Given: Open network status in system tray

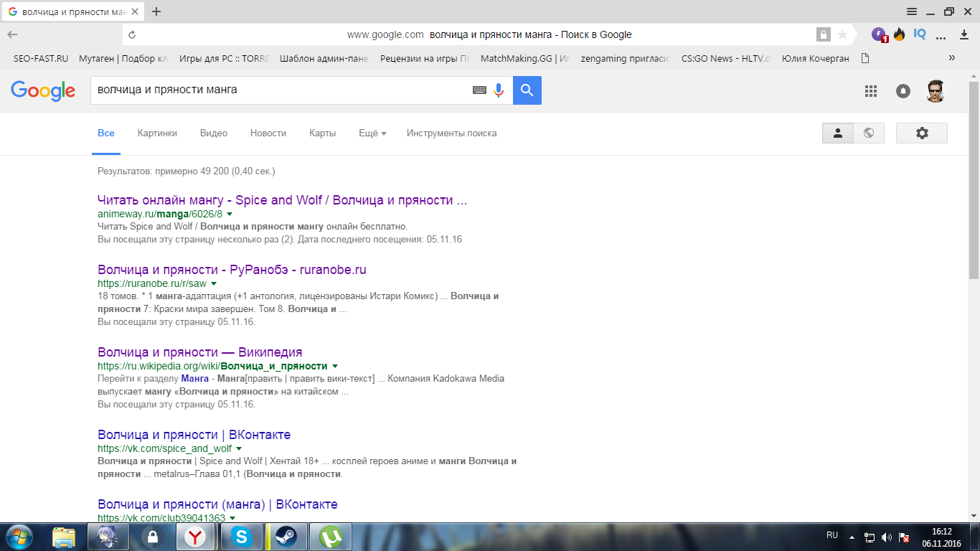Looking at the screenshot, I should (x=869, y=537).
